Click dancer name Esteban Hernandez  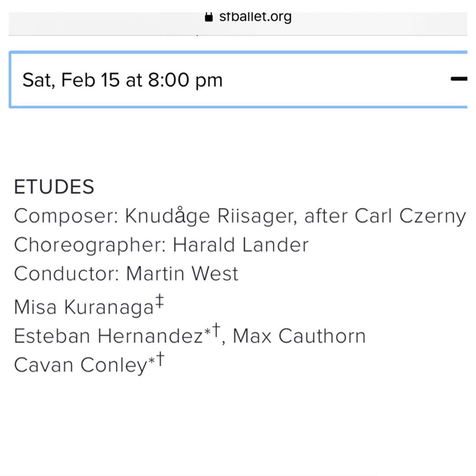click(108, 336)
